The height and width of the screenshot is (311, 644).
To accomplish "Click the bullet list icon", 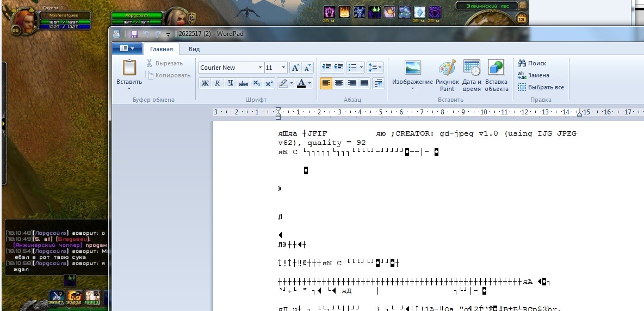I will click(x=352, y=67).
